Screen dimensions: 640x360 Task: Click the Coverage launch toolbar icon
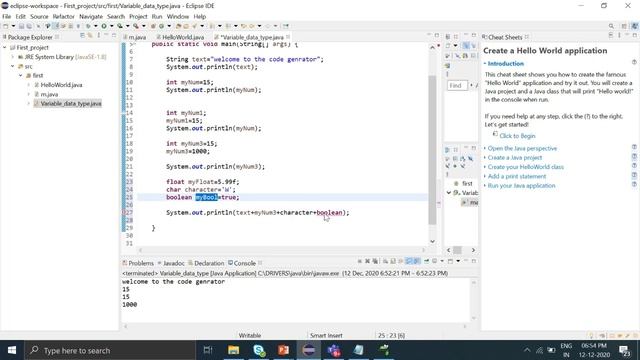(120, 26)
